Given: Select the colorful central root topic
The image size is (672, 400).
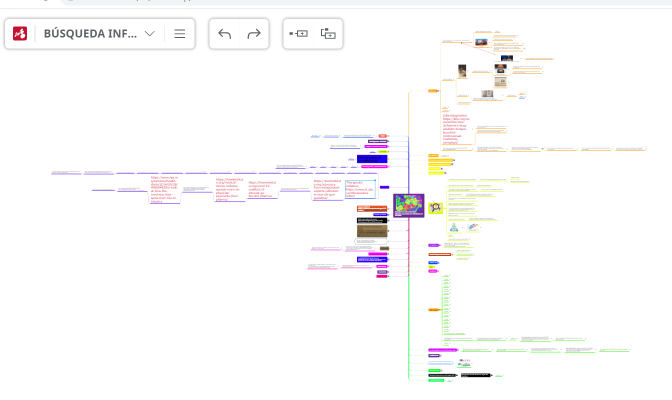Looking at the screenshot, I should (409, 205).
